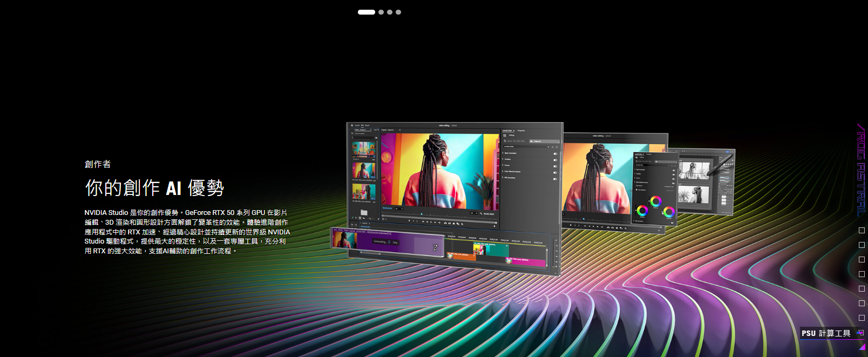Click the NVIDIA Studio description paragraph
Screen dimensions: 868x357
[x=187, y=232]
